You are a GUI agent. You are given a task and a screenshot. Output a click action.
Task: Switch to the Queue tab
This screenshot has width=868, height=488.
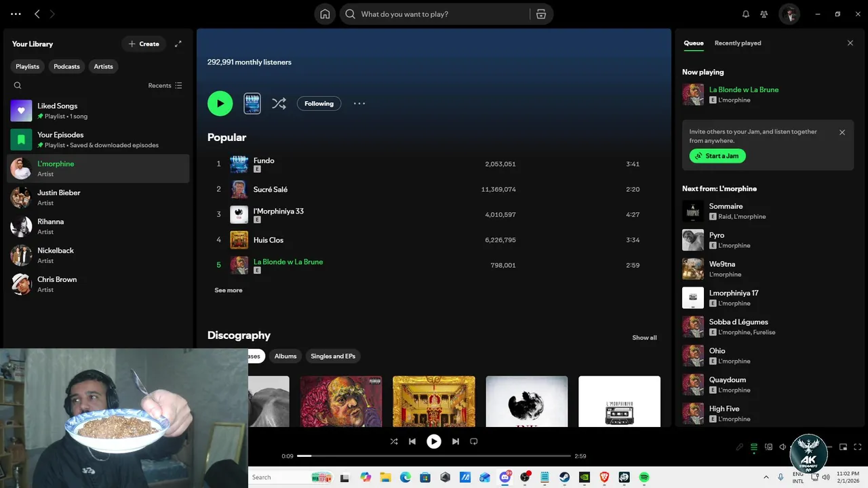click(694, 43)
